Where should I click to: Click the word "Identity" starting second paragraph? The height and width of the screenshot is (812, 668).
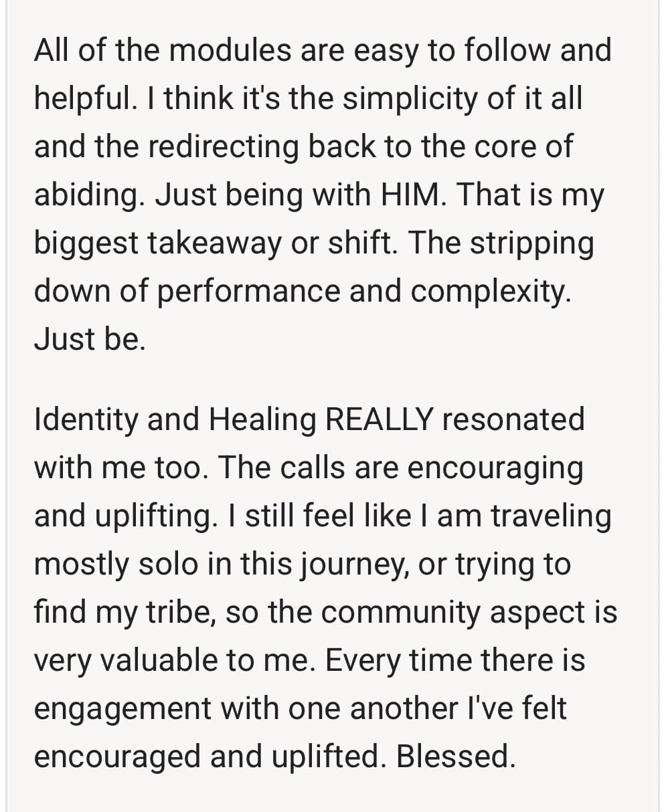(x=85, y=419)
